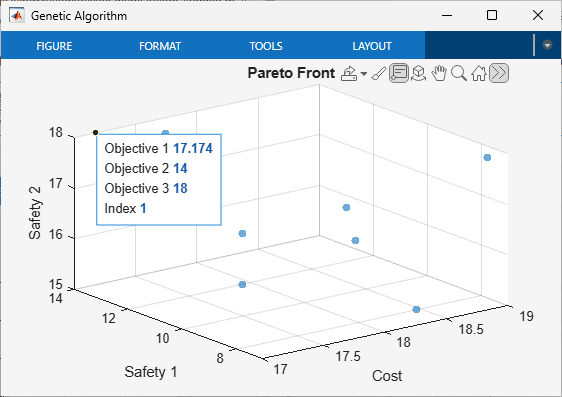Screen dimensions: 562x397
Task: Click the MATLAB logo in title bar
Action: pos(17,16)
